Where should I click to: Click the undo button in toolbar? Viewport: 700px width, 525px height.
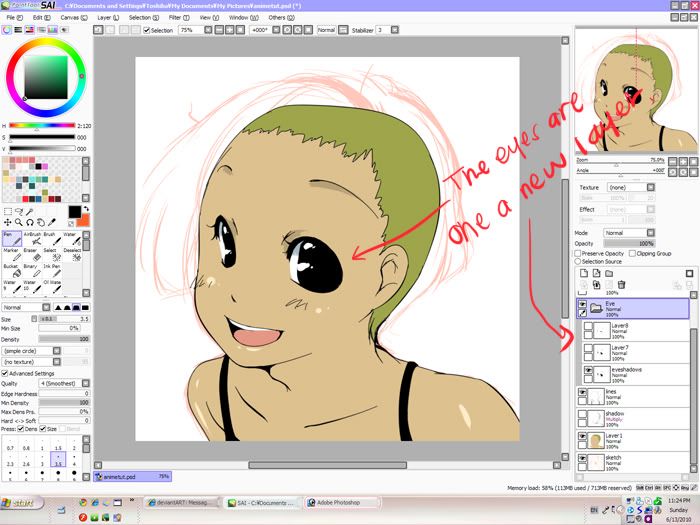98,30
